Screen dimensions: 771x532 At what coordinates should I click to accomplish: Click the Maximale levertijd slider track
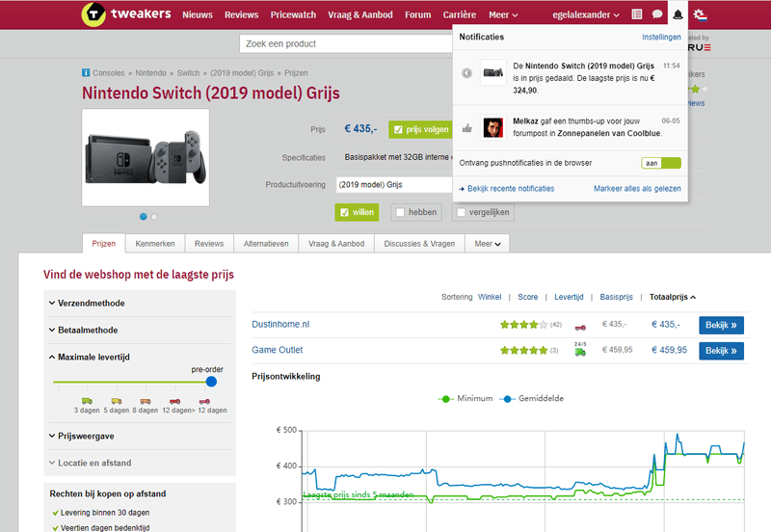132,382
